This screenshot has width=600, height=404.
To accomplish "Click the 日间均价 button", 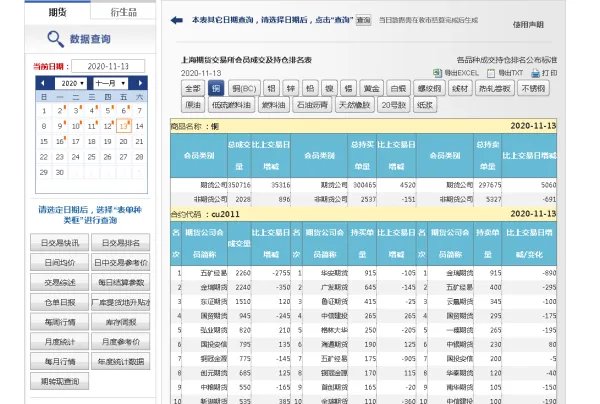I will tap(60, 262).
